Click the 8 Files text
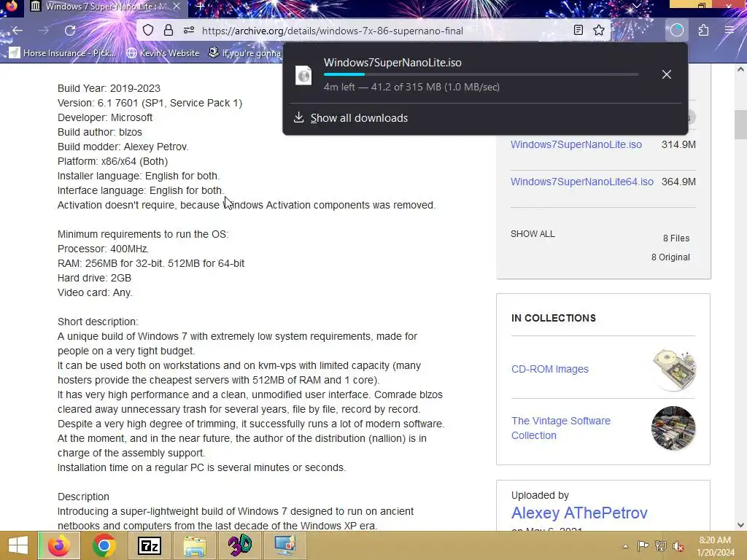Viewport: 747px width, 560px height. click(x=676, y=238)
